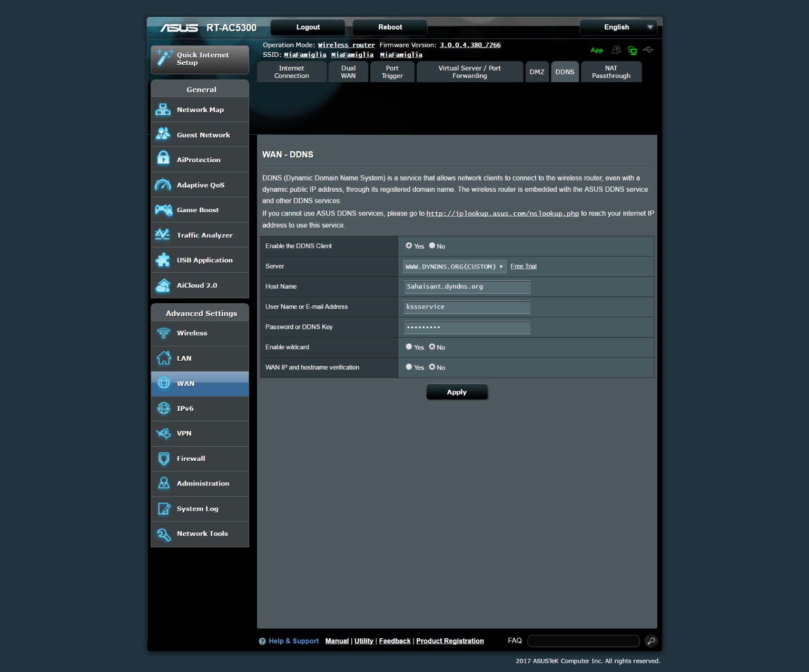
Task: Select No for Enable wildcard
Action: (x=432, y=347)
